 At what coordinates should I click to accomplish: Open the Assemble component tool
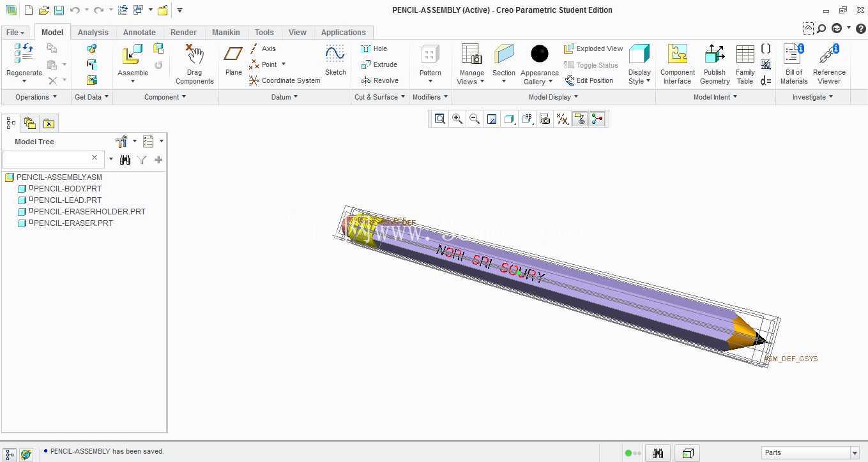132,55
